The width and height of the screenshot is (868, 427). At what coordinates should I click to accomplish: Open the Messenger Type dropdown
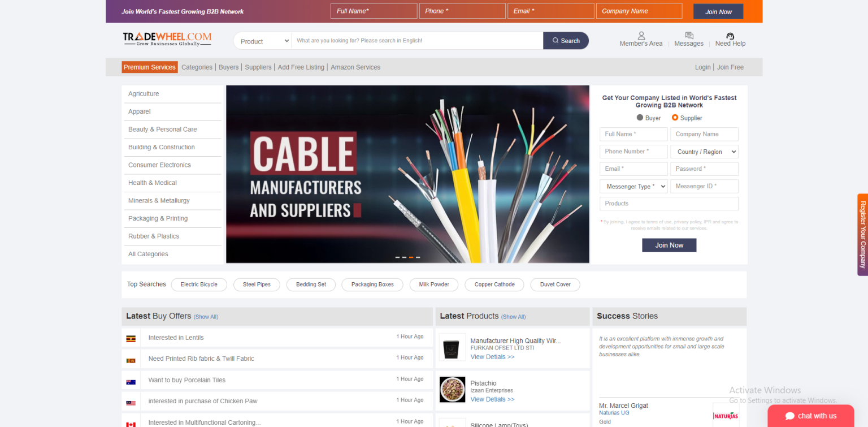click(633, 186)
